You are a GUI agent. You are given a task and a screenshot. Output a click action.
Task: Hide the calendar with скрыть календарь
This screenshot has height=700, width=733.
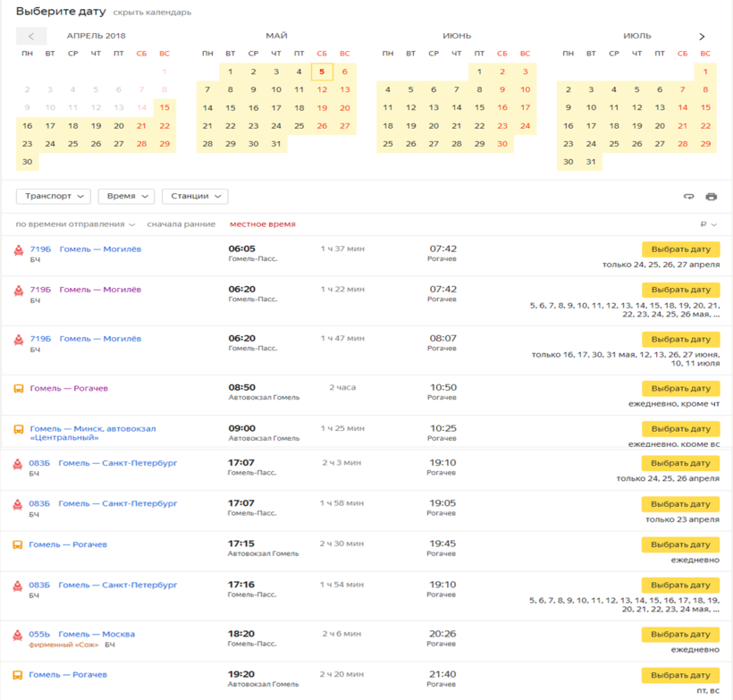point(151,13)
